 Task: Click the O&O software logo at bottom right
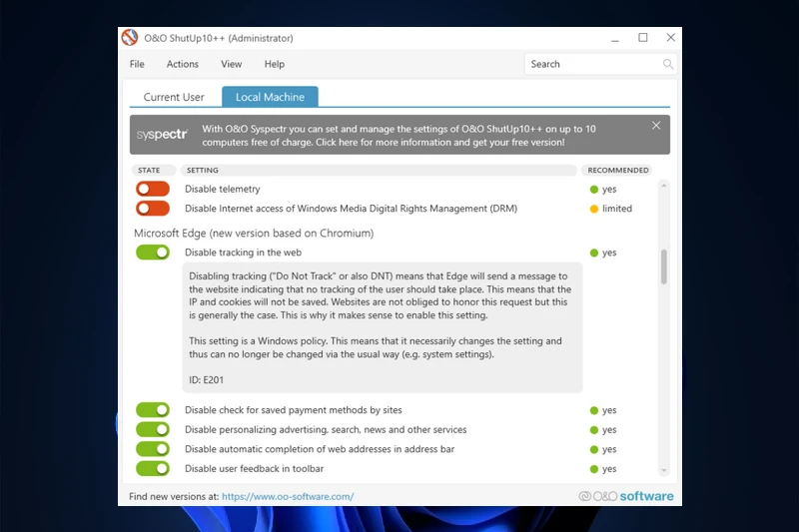click(x=626, y=496)
